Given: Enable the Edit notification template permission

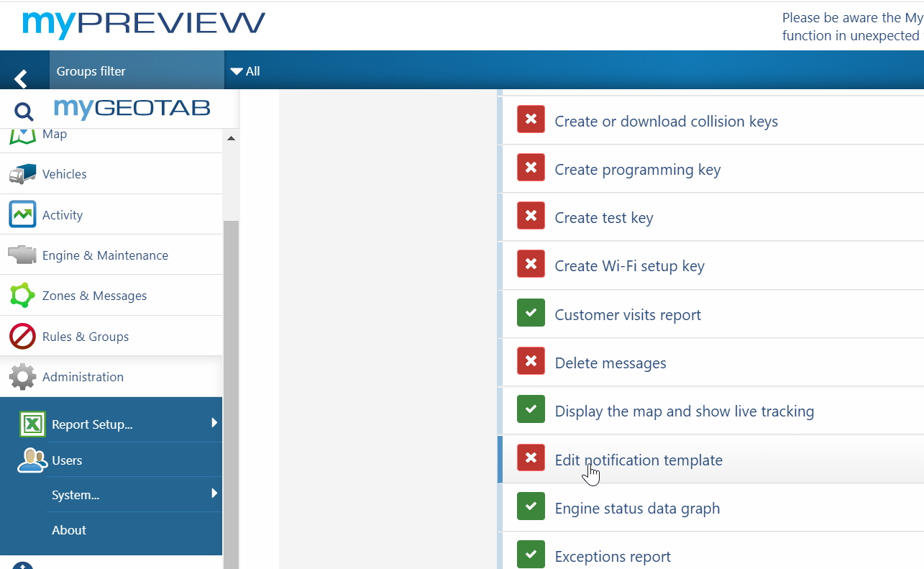Looking at the screenshot, I should [x=530, y=458].
